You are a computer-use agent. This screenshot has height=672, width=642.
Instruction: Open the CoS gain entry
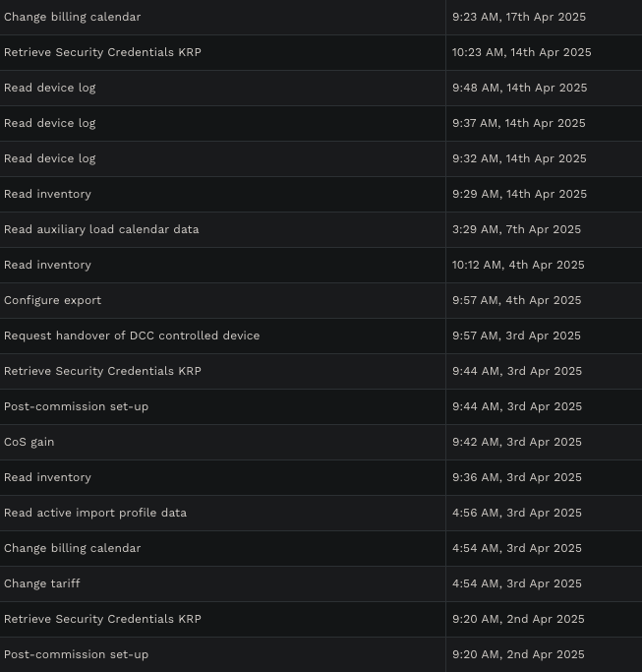(321, 443)
